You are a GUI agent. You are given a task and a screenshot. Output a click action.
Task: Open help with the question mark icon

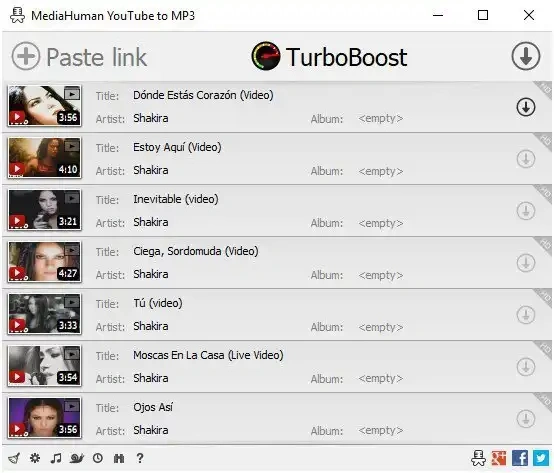[140, 458]
